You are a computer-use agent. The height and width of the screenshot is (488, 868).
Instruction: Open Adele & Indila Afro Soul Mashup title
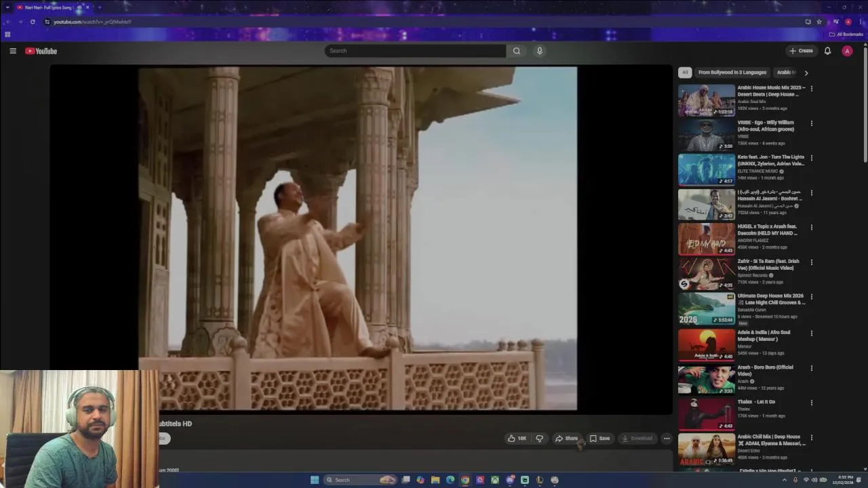coord(764,335)
